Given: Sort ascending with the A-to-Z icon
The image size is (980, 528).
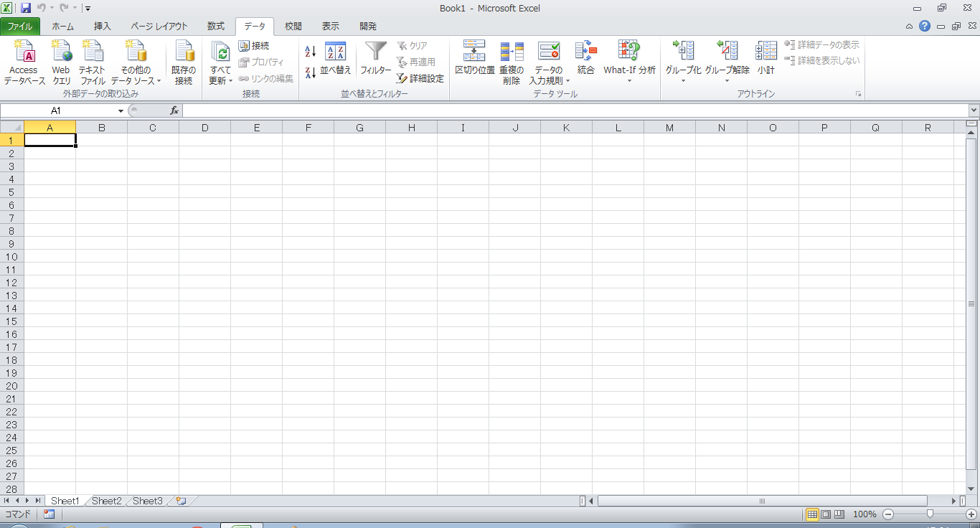Looking at the screenshot, I should [310, 52].
